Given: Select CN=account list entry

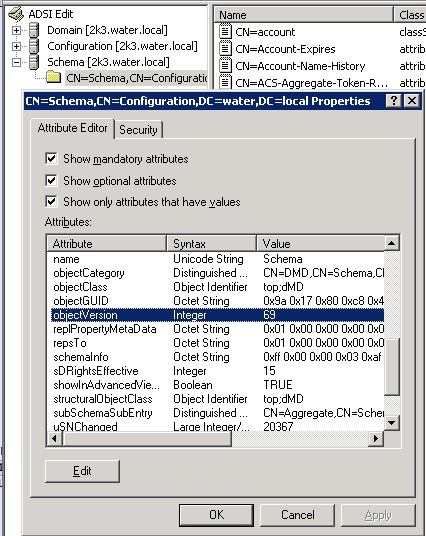Looking at the screenshot, I should coord(265,32).
